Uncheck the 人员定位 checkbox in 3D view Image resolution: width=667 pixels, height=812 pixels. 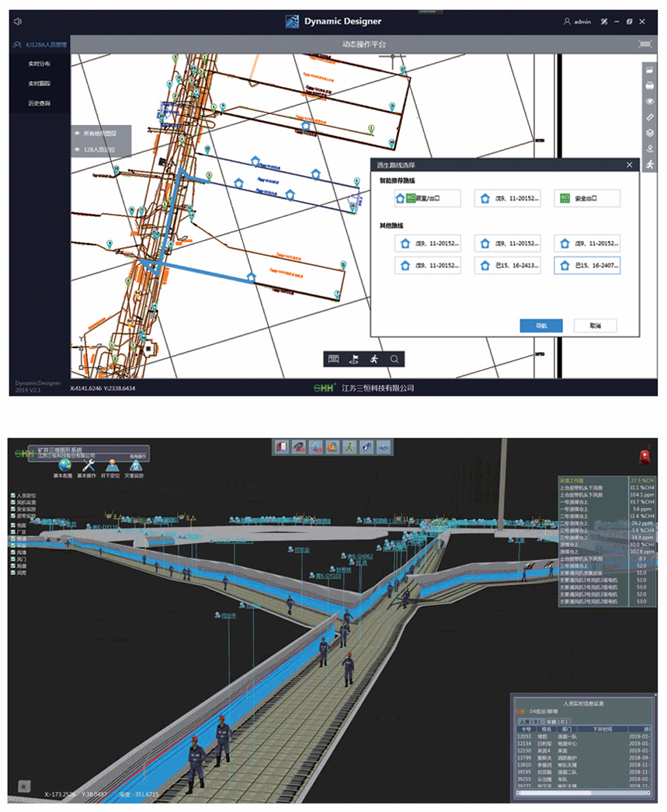tap(13, 495)
